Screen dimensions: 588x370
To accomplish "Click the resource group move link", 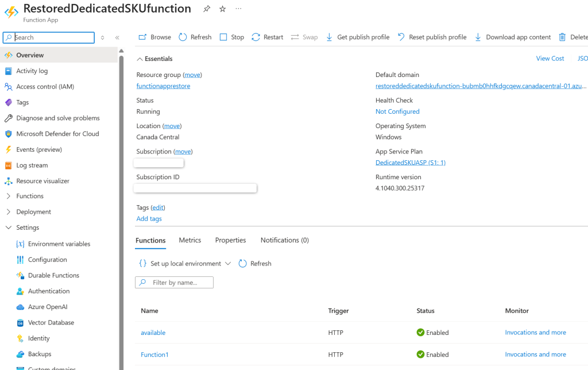I will tap(192, 75).
